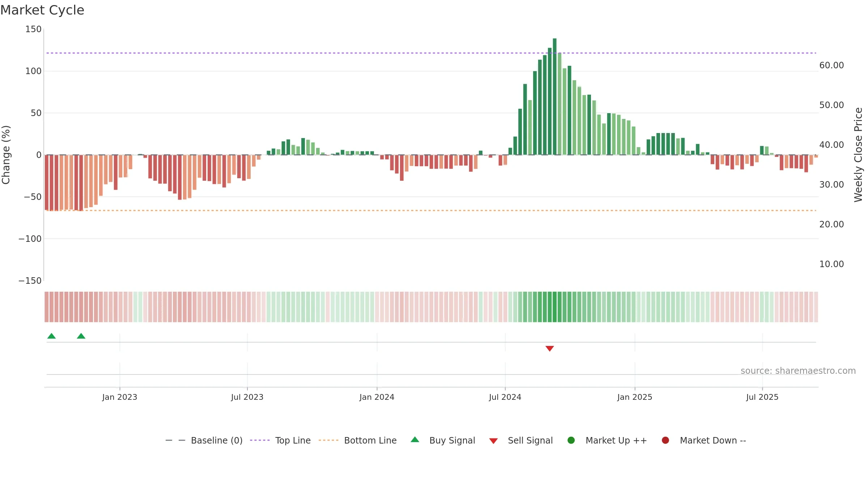Click the −100 left axis label
The height and width of the screenshot is (488, 868).
click(30, 239)
